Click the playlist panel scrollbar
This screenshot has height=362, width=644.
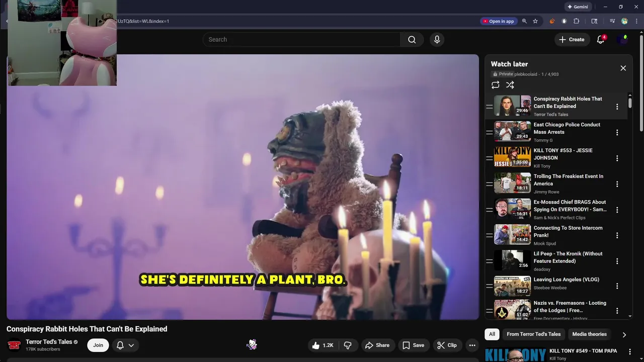[x=629, y=103]
